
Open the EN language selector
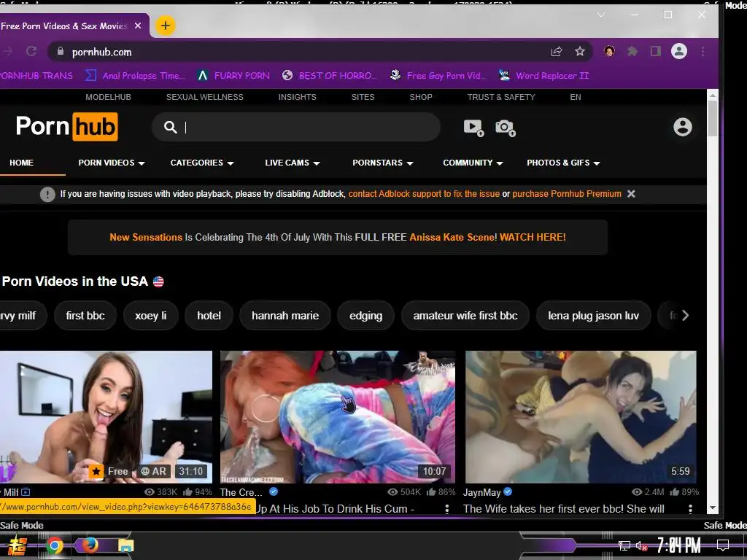coord(576,97)
